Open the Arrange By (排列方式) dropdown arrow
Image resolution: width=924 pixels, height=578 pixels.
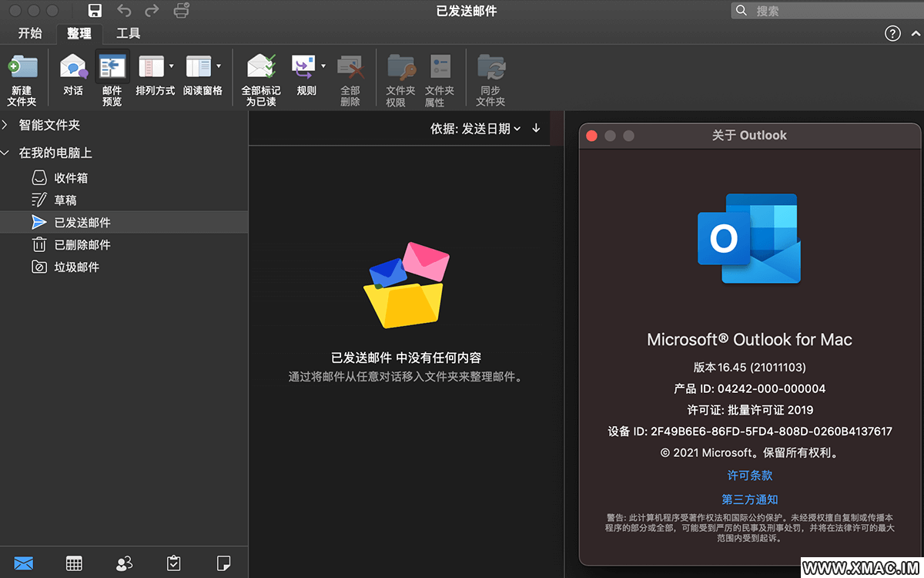tap(171, 66)
